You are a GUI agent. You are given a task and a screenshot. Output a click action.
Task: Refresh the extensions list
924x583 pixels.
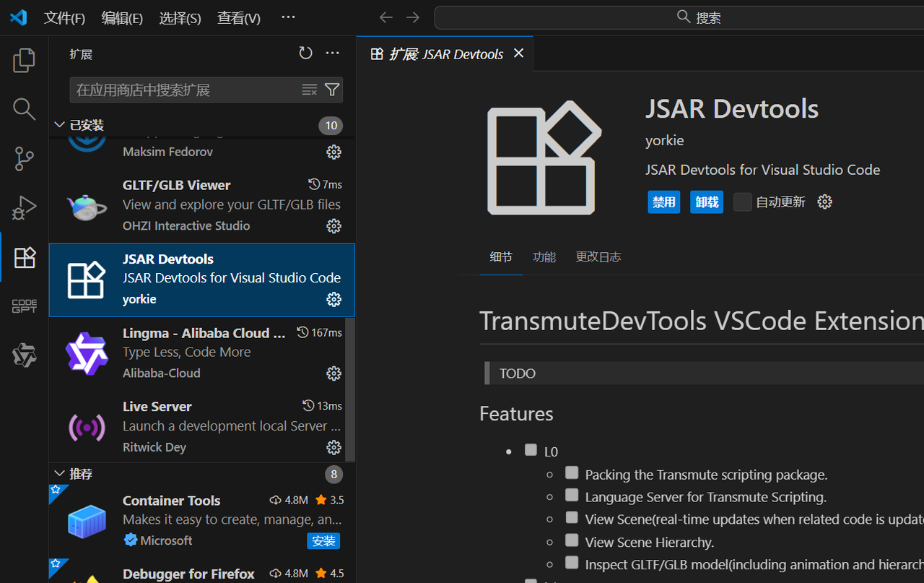tap(306, 53)
